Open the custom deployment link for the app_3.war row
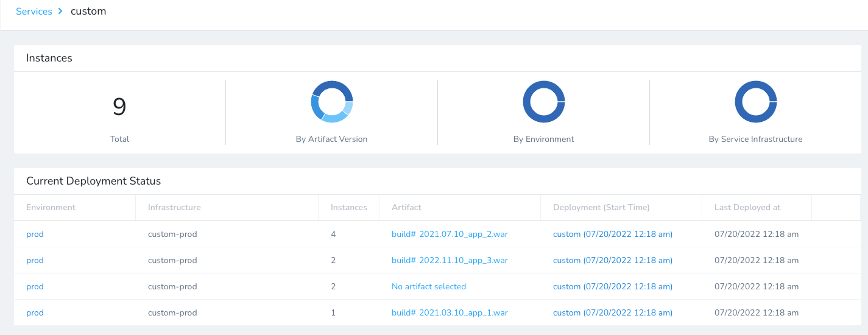This screenshot has height=335, width=868. pyautogui.click(x=613, y=260)
